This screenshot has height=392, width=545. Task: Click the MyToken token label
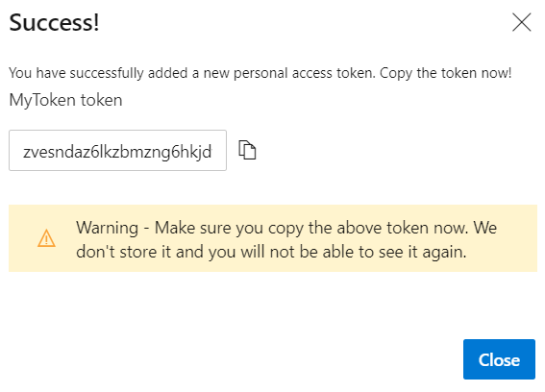pos(65,100)
